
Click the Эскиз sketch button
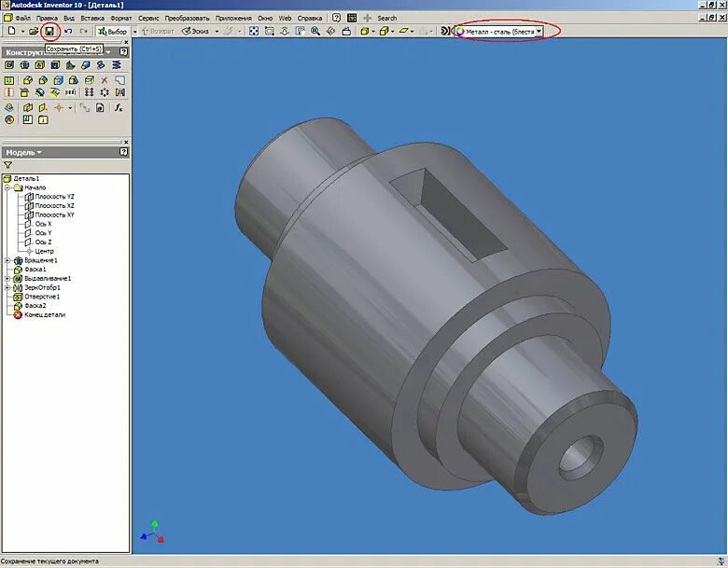click(x=196, y=32)
